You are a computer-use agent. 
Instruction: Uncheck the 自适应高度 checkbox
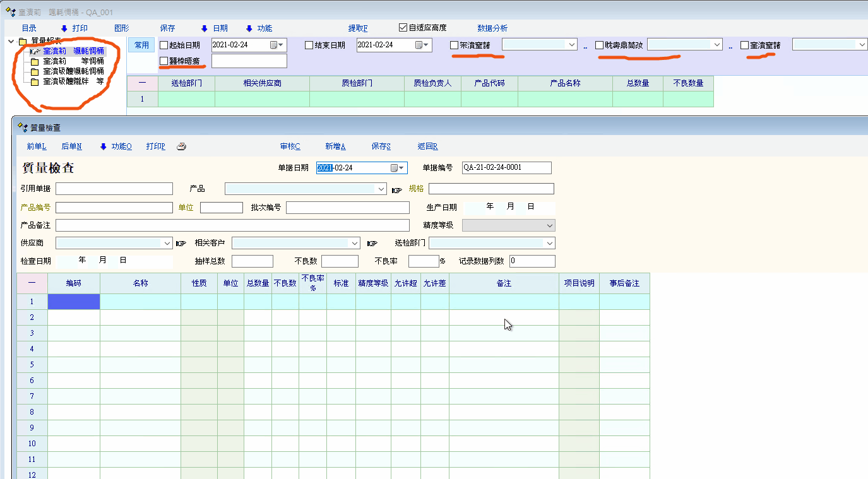[x=403, y=28]
